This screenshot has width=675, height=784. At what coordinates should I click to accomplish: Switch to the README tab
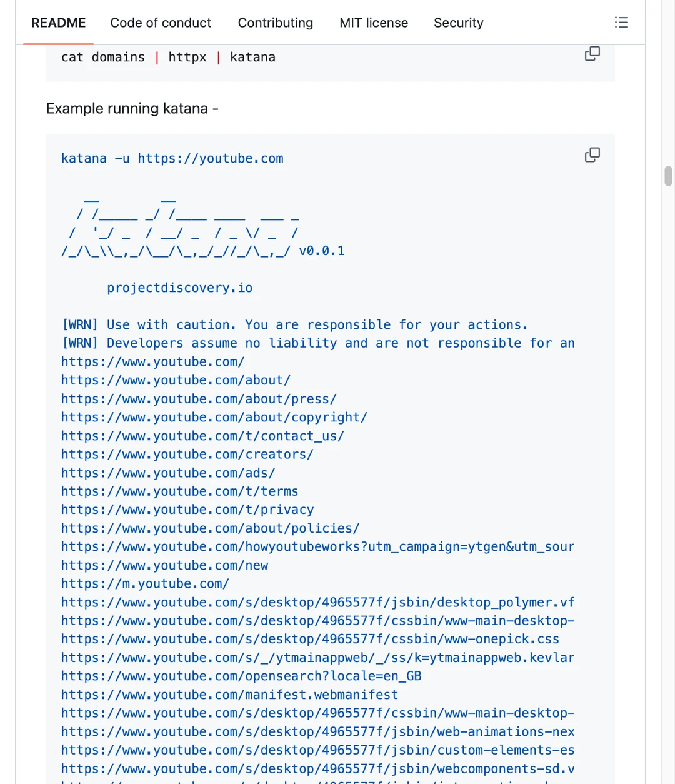(58, 23)
